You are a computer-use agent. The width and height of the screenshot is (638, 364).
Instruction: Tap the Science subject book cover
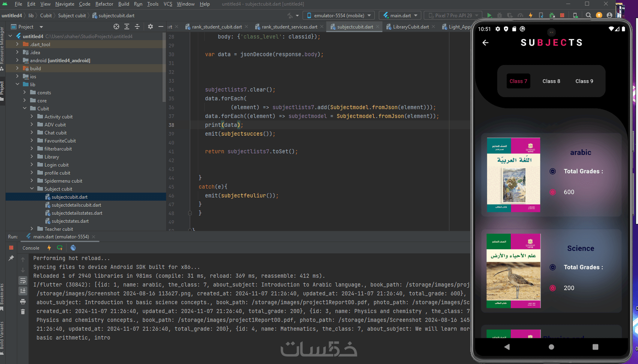coord(513,271)
